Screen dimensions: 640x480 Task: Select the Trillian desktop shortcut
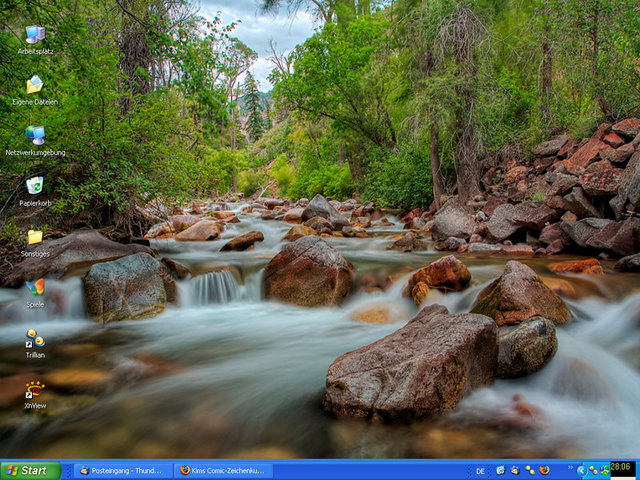[x=35, y=339]
